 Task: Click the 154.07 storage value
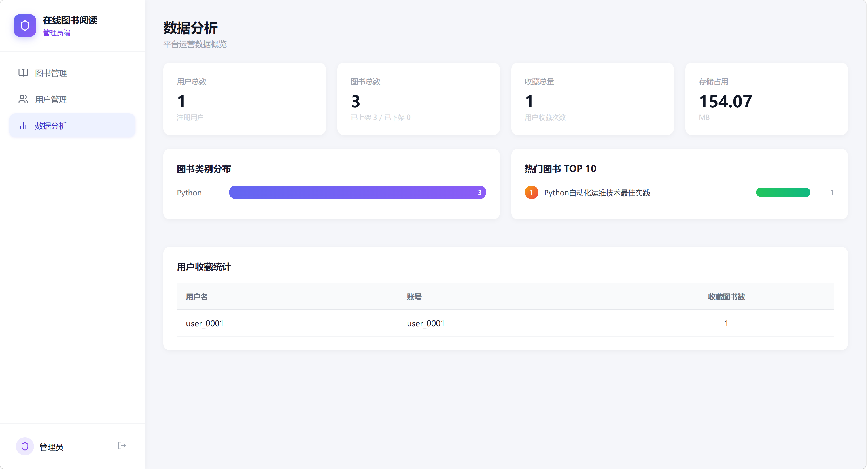pos(725,101)
